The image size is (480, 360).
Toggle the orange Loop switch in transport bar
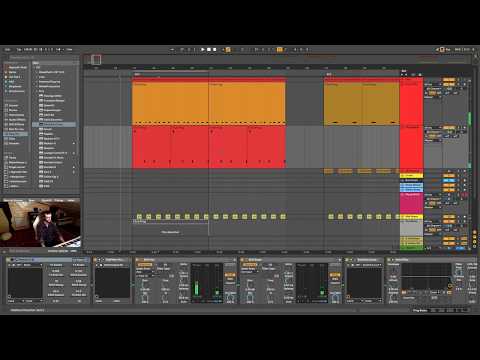click(280, 49)
